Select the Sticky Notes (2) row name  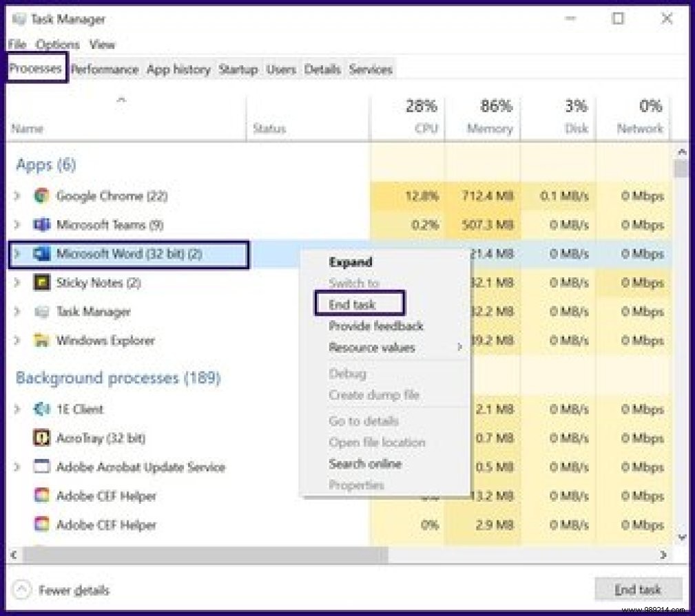[x=98, y=283]
